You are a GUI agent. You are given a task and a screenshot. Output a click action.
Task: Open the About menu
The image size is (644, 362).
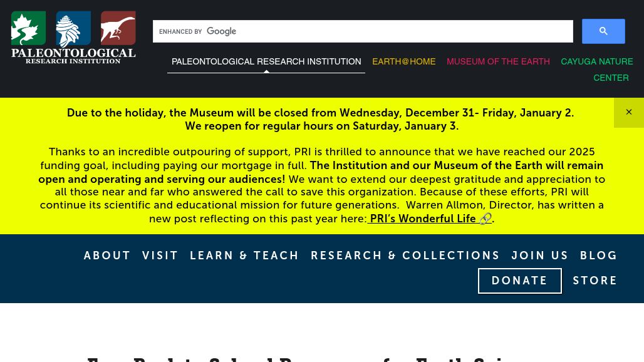(107, 256)
